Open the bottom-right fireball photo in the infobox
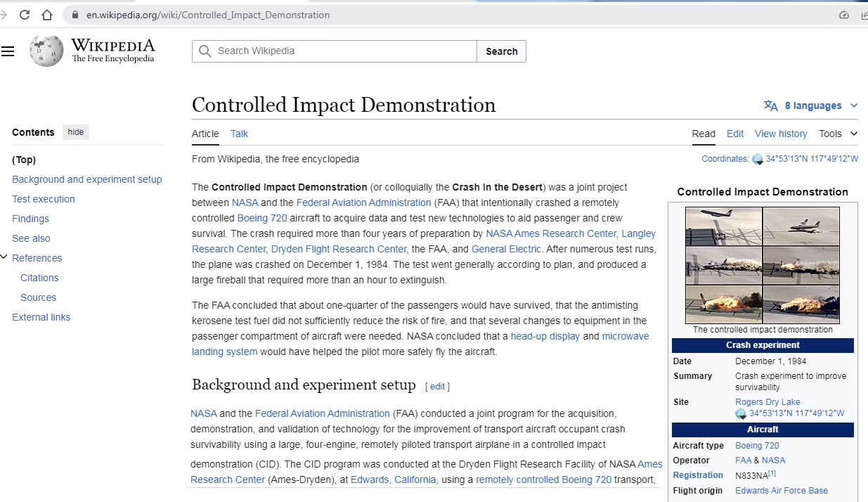Screen dimensions: 868x502 click(801, 304)
